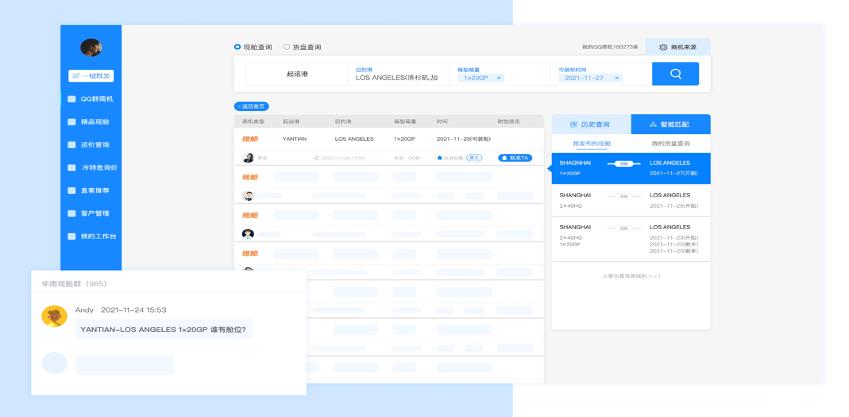Click the star icon in the YANTIAN row
Viewport: 849px width, 417px height.
click(439, 158)
